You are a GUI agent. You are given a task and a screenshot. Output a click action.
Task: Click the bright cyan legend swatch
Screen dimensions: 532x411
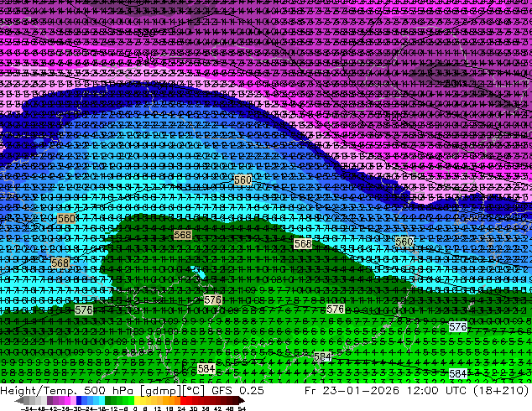[x=102, y=400]
